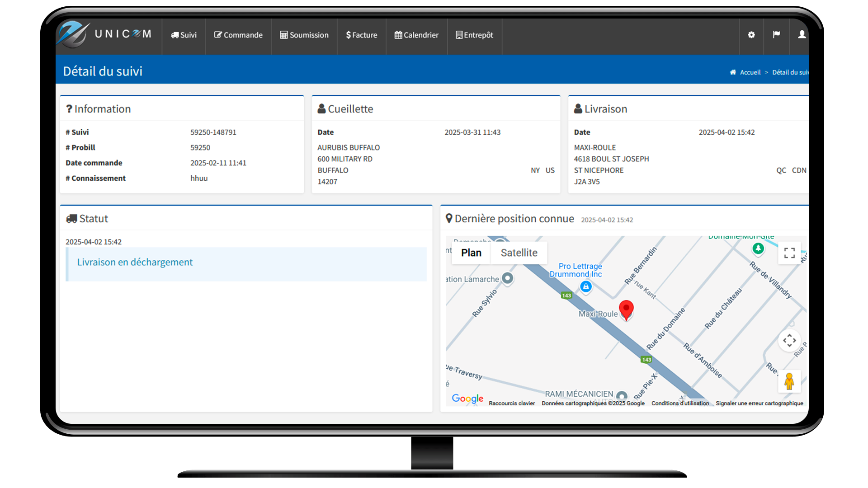Click the Lamarche place marker
This screenshot has height=488, width=868.
coord(508,278)
